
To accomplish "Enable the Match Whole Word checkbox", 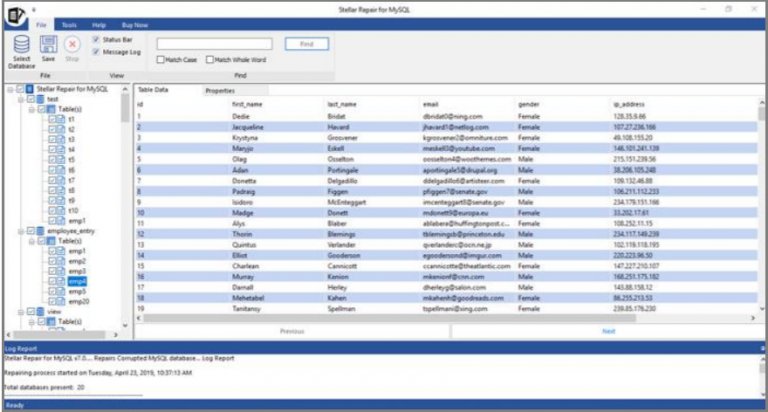I will pyautogui.click(x=210, y=59).
